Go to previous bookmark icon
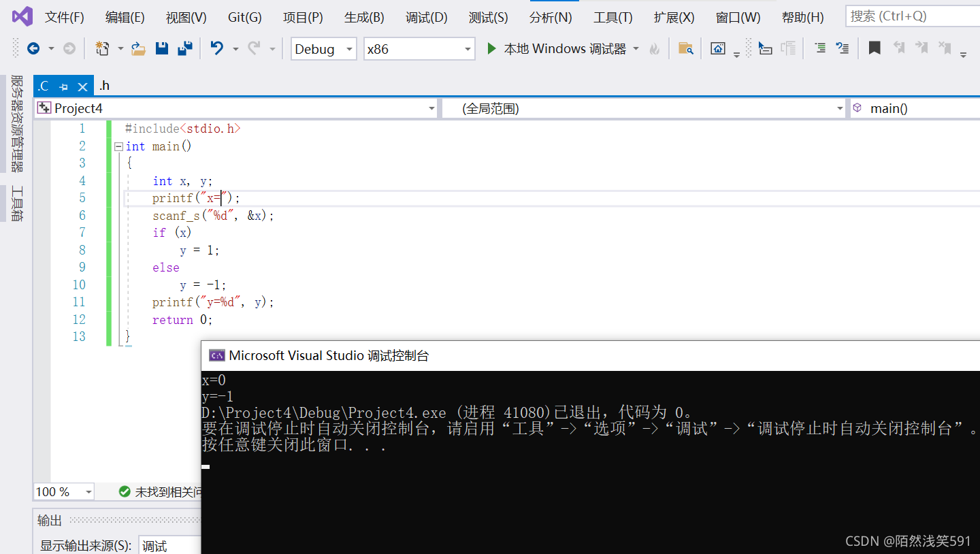The width and height of the screenshot is (980, 554). pos(899,48)
